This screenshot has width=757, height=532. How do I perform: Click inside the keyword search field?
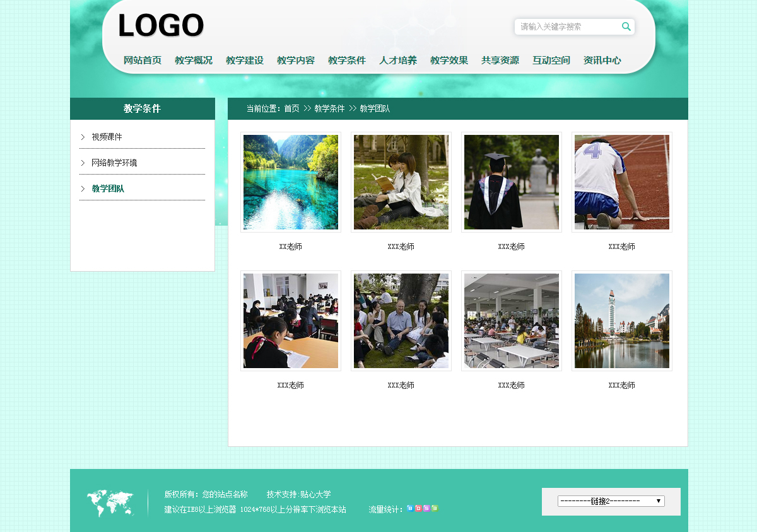[566, 26]
